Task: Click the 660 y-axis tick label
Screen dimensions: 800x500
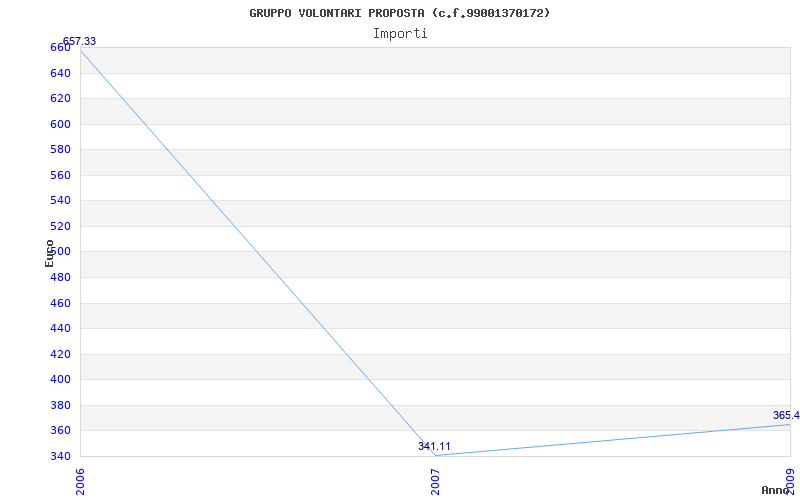Action: click(60, 47)
